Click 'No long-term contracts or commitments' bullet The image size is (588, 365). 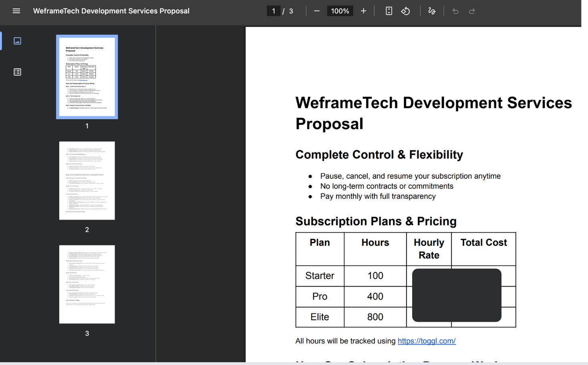click(387, 186)
